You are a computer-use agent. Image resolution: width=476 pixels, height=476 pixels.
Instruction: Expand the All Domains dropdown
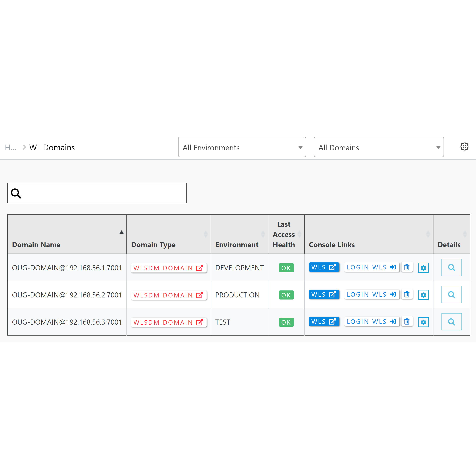coord(379,147)
